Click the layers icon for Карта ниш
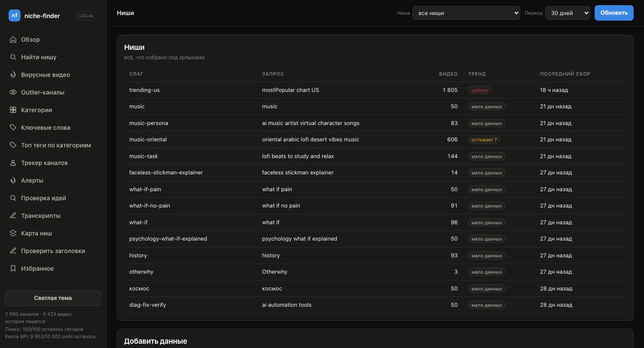This screenshot has width=644, height=348. (x=13, y=233)
